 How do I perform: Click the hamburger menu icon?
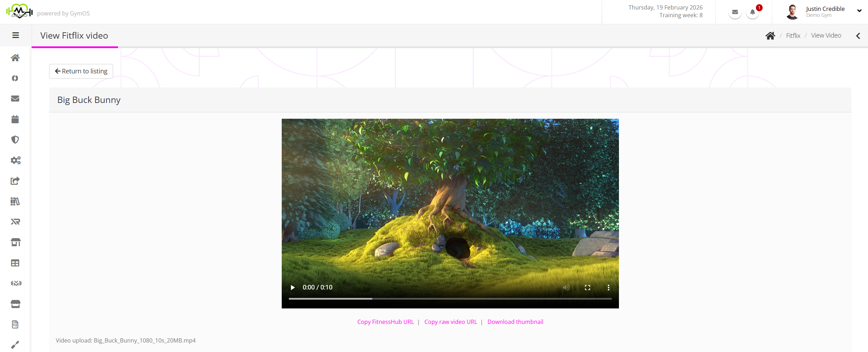point(15,35)
